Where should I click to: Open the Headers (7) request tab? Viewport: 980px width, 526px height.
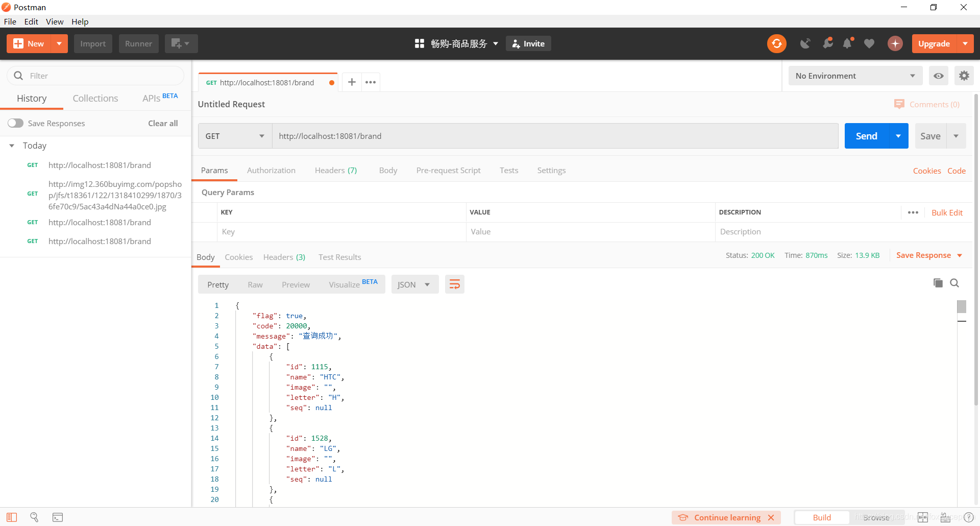click(x=336, y=170)
